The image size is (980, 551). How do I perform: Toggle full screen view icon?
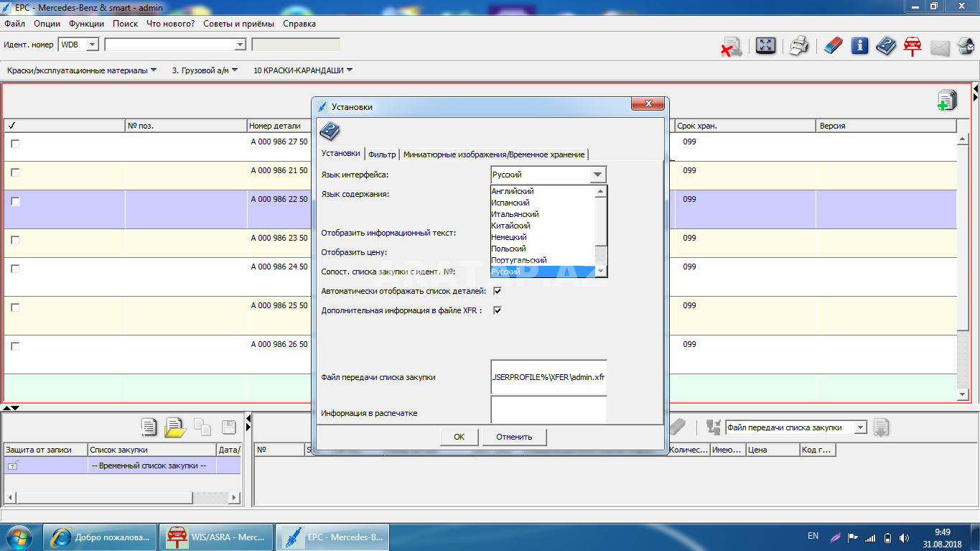765,47
